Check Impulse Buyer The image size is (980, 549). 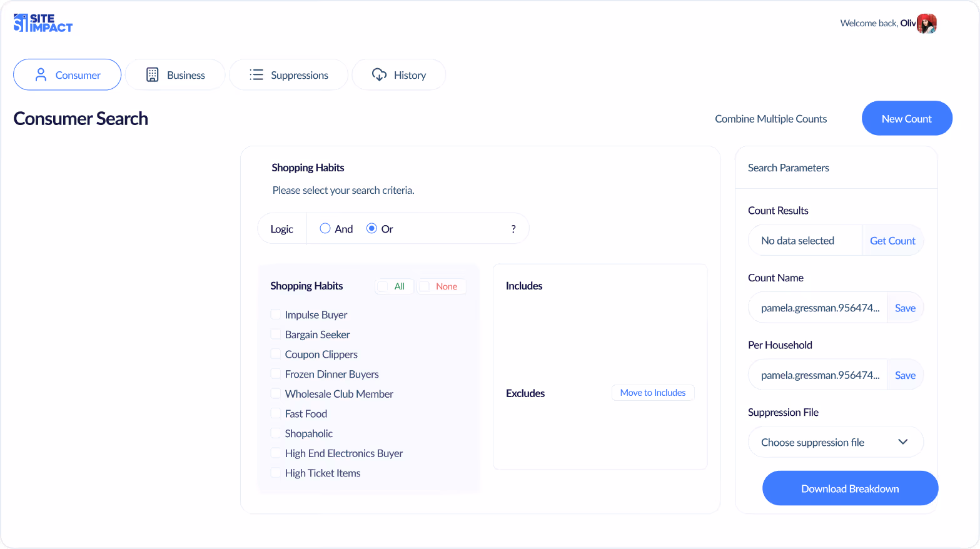(x=276, y=315)
